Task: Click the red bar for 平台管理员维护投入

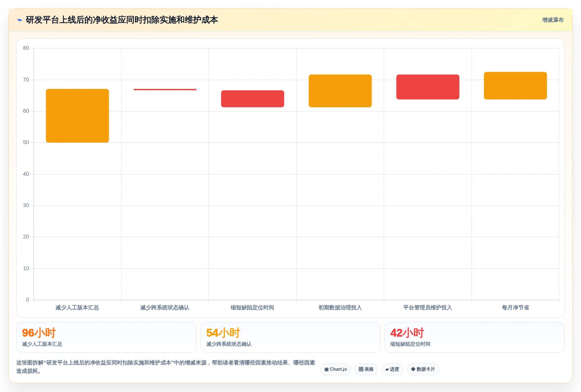Action: pyautogui.click(x=428, y=87)
